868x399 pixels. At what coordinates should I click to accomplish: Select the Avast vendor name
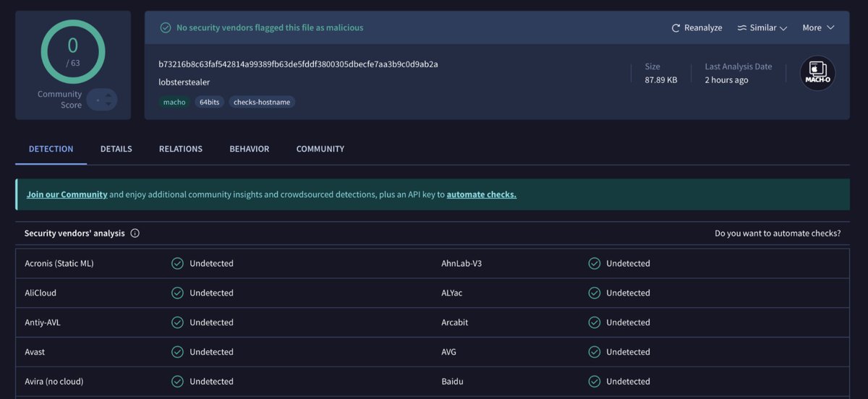[35, 352]
